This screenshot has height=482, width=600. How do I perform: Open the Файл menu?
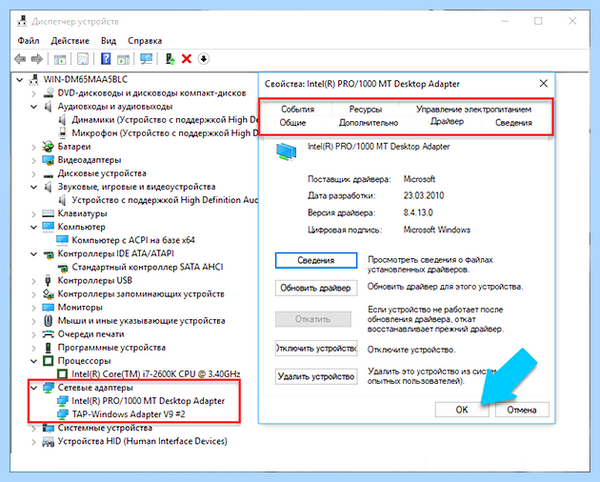(x=28, y=41)
